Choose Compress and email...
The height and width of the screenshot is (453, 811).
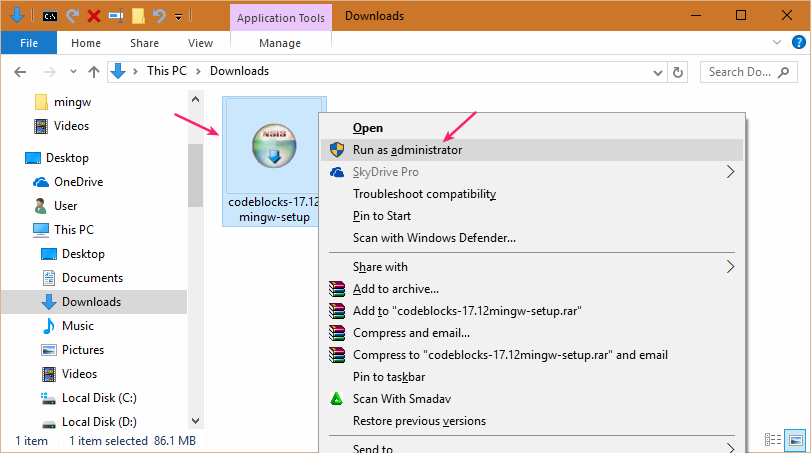532,333
